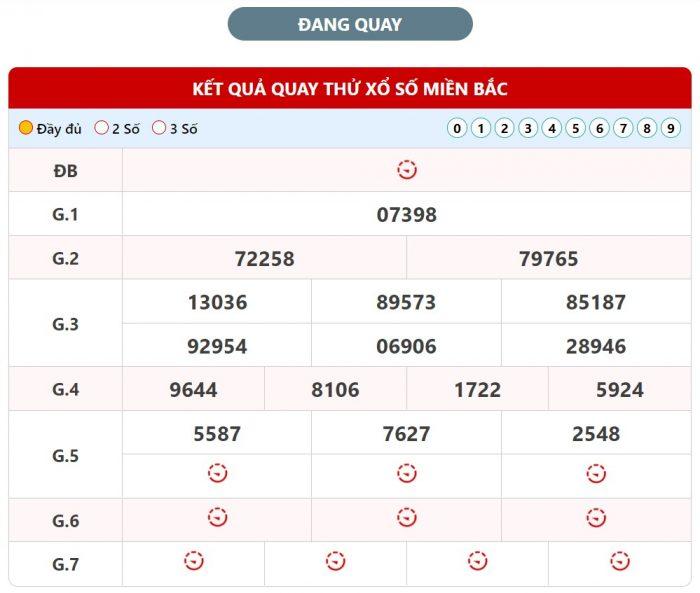Click G.3 result 28946

[x=596, y=346]
